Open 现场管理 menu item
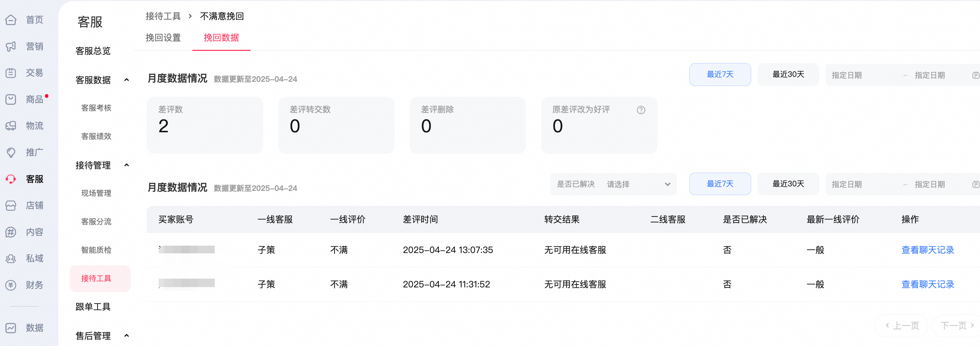 96,193
